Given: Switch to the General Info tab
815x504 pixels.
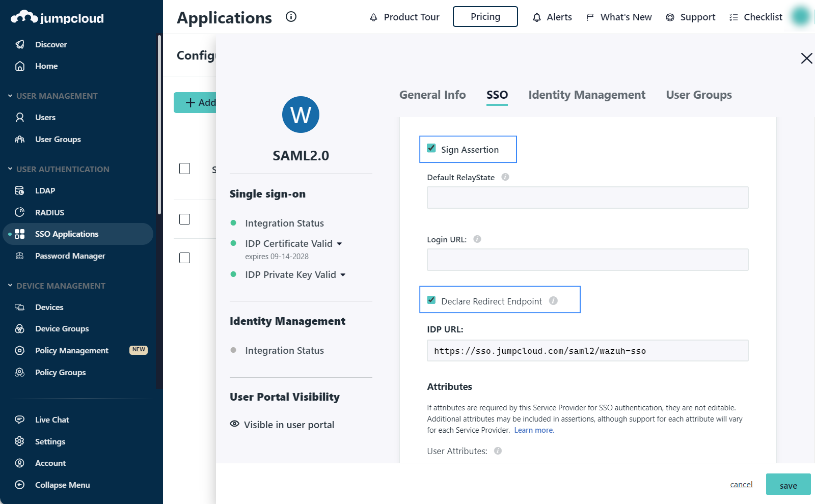Looking at the screenshot, I should (x=432, y=95).
